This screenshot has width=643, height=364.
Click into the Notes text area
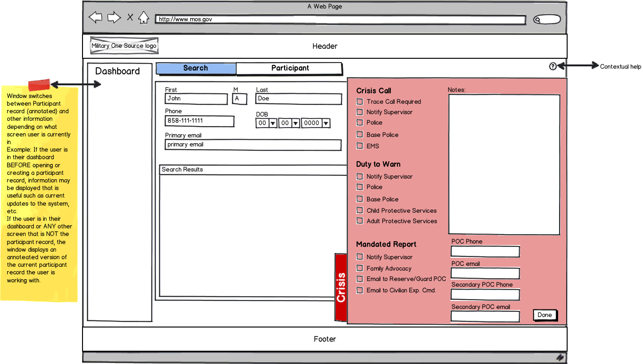504,164
